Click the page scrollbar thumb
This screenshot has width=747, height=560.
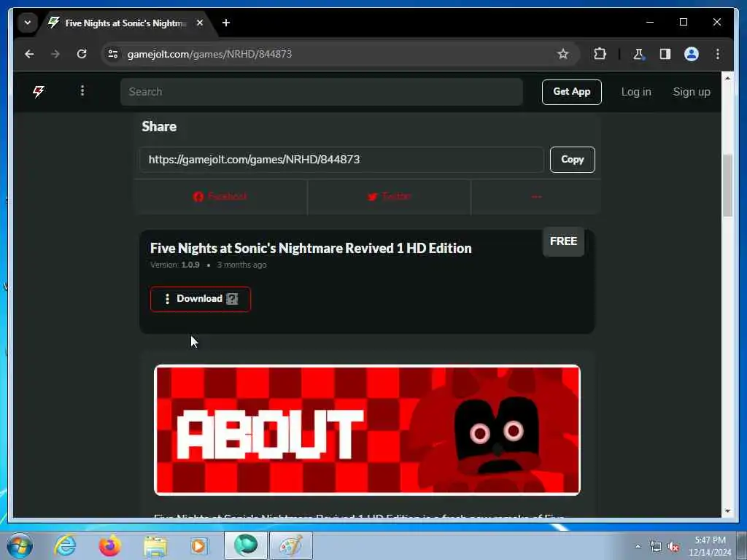click(727, 186)
